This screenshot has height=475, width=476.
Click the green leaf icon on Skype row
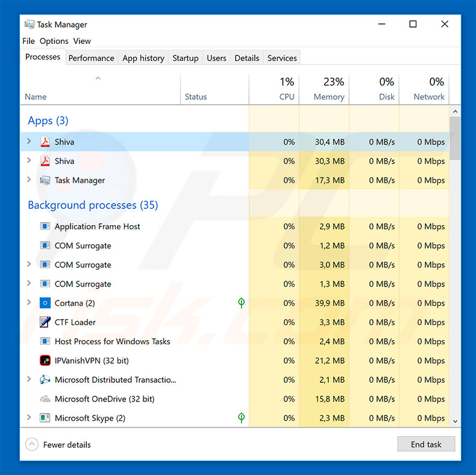point(242,417)
